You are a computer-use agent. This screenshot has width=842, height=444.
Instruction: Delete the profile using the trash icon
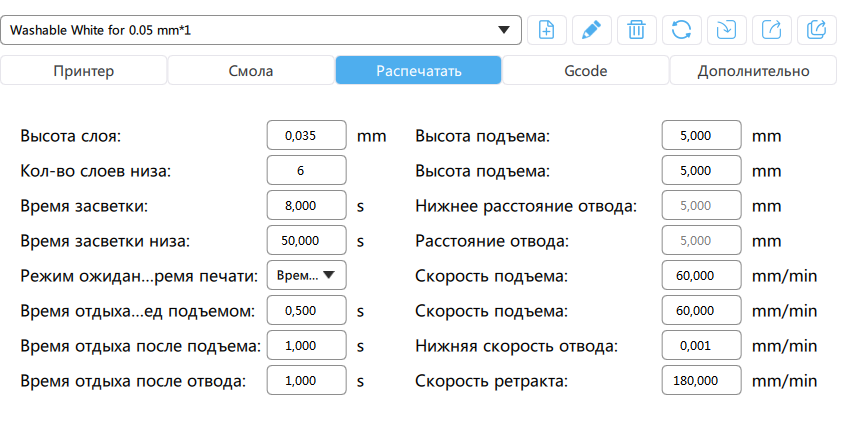(636, 30)
